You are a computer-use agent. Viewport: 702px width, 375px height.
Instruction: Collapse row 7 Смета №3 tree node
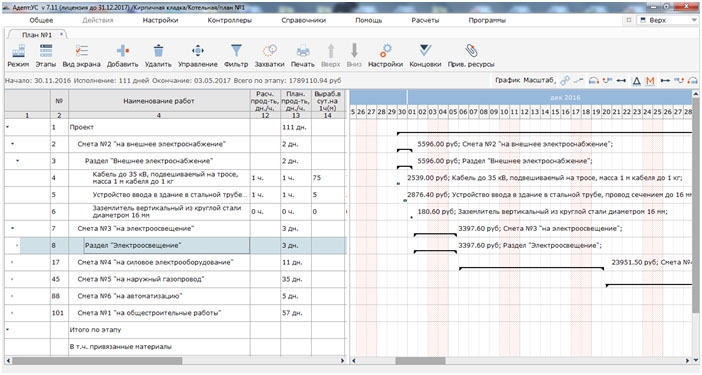pos(13,228)
